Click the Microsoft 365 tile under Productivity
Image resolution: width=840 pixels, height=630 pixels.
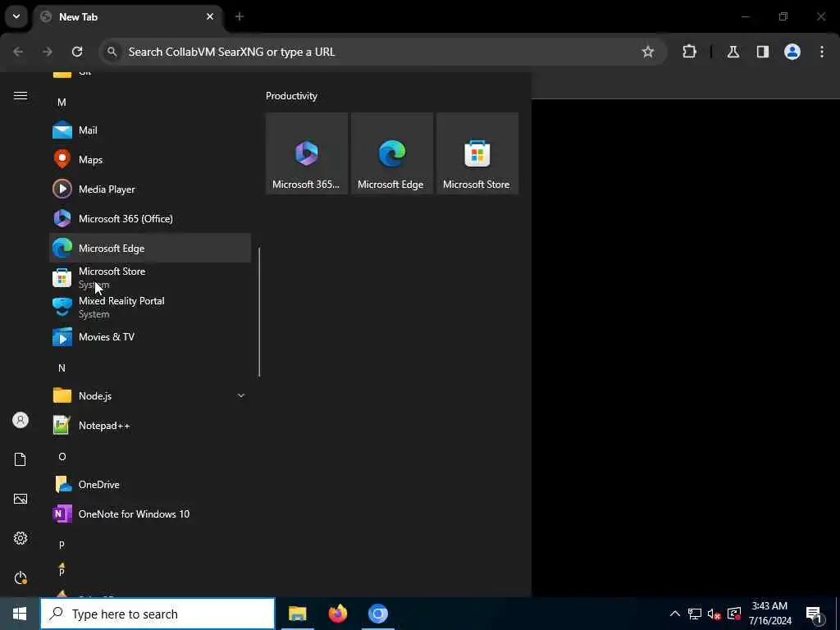point(307,153)
